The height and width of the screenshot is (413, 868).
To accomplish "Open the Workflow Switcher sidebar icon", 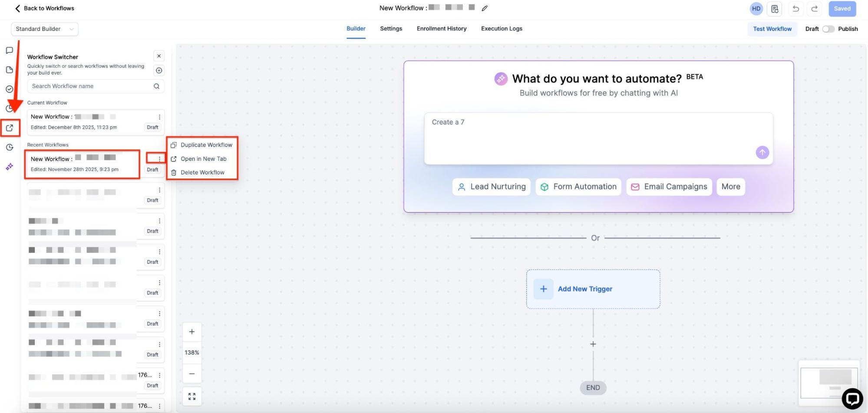I will tap(10, 128).
